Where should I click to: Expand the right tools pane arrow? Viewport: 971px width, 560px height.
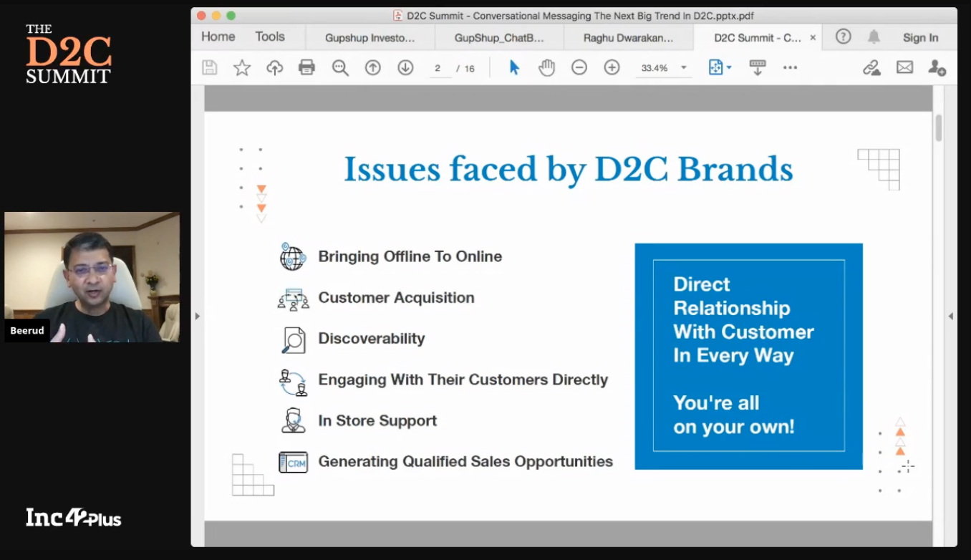tap(950, 316)
